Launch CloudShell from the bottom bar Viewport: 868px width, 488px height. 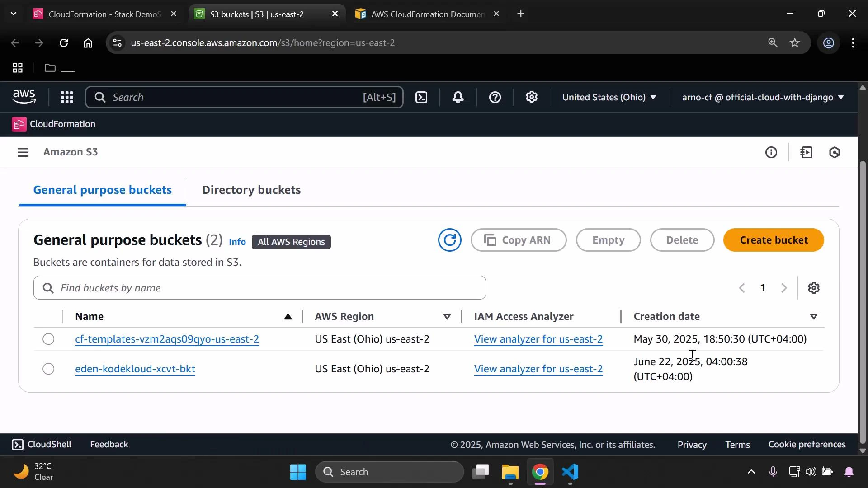click(x=42, y=444)
